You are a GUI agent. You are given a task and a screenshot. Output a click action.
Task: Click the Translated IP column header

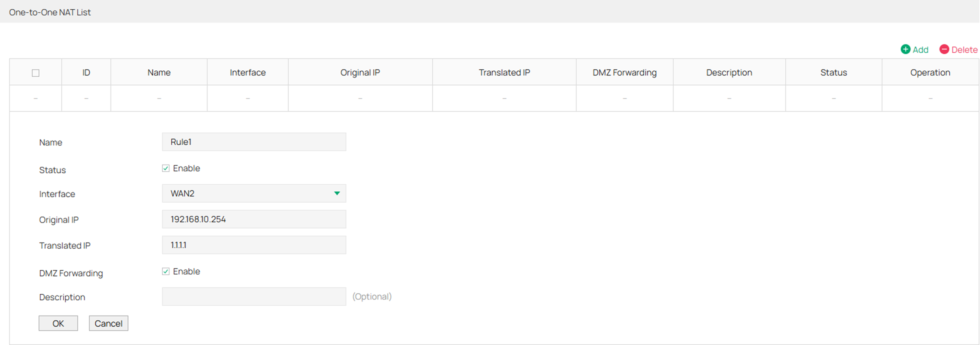(x=504, y=73)
